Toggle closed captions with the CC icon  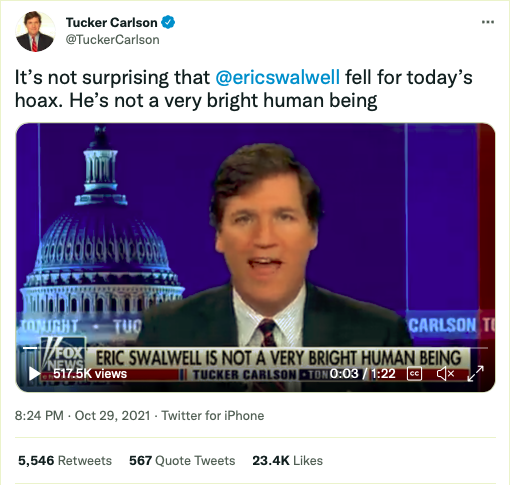pyautogui.click(x=414, y=374)
